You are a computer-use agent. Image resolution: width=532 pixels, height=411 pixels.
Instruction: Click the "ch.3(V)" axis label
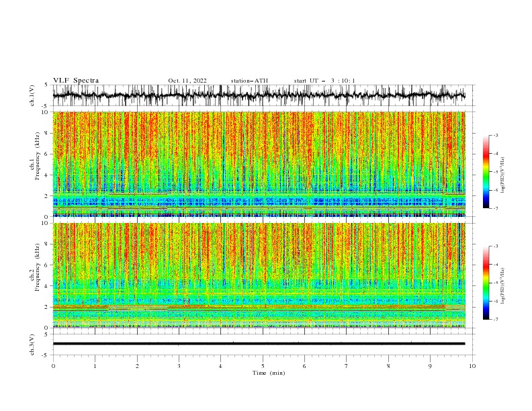[32, 345]
